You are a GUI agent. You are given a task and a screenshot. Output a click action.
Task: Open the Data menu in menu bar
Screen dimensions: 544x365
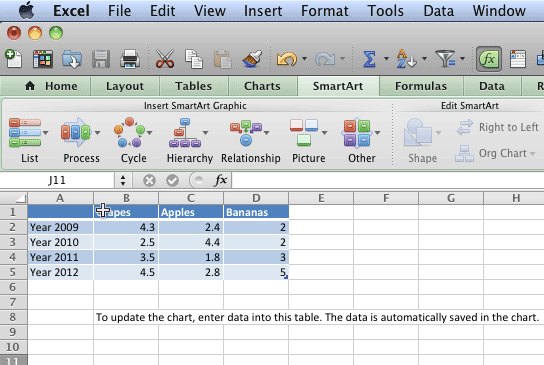click(x=439, y=11)
